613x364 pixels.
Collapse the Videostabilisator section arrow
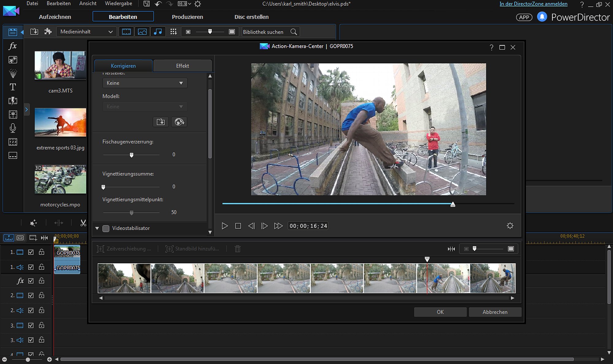tap(97, 228)
